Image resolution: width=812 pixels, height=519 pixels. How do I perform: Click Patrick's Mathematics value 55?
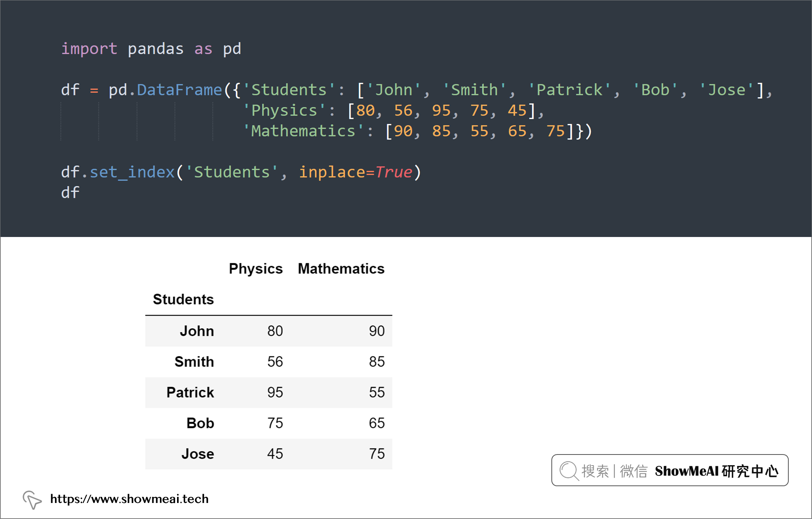pyautogui.click(x=377, y=392)
